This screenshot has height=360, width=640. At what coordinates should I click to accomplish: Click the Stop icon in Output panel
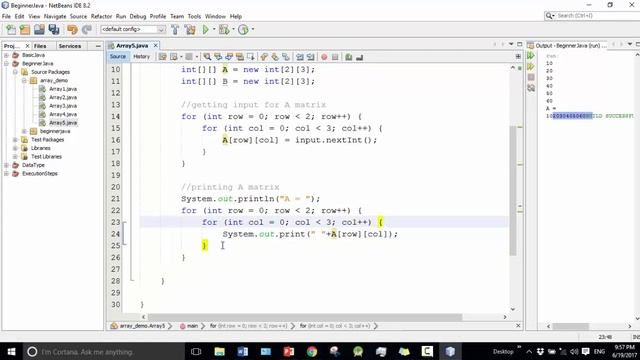(x=531, y=77)
